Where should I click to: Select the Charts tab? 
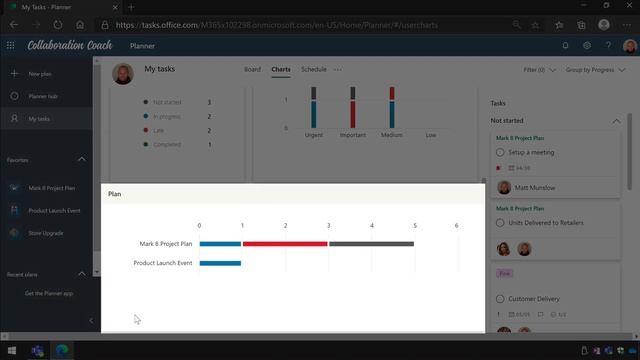click(x=281, y=69)
